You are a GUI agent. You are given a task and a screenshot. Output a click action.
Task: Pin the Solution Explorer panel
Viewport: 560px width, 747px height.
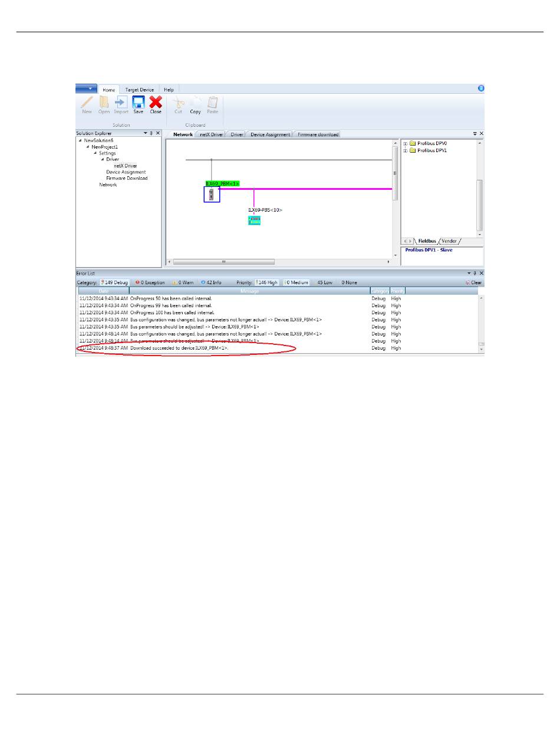[x=151, y=133]
